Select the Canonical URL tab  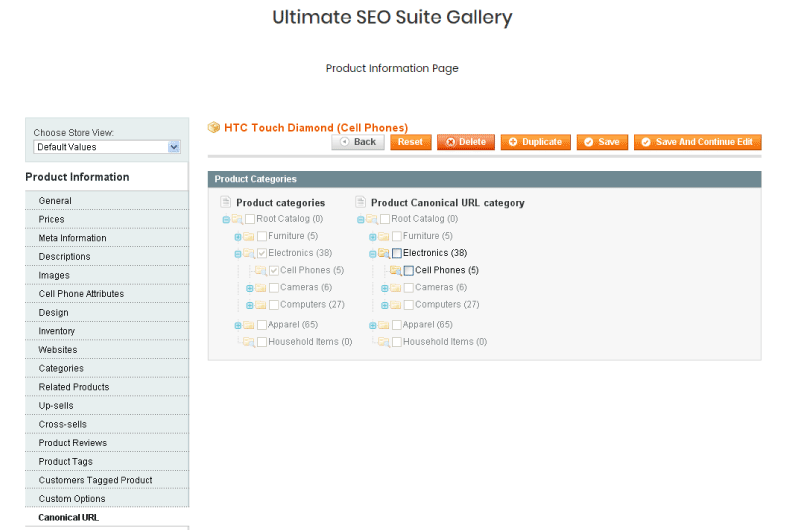107,517
